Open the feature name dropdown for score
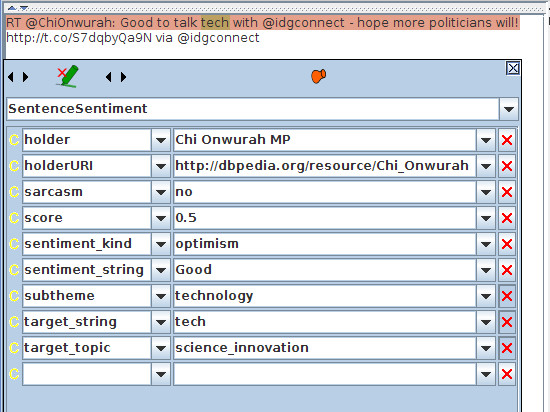The width and height of the screenshot is (550, 412). (x=161, y=218)
